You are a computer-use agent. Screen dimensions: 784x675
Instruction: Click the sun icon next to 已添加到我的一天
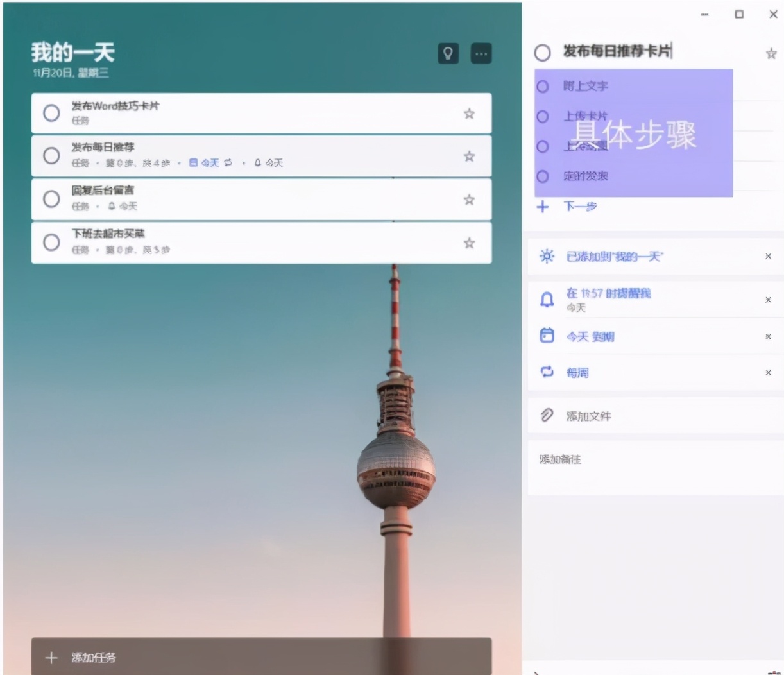pyautogui.click(x=547, y=256)
